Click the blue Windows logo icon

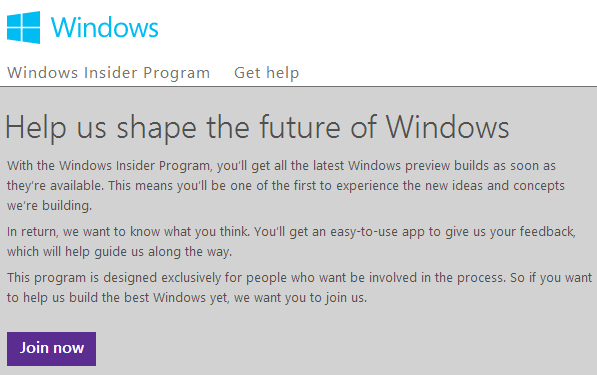tap(24, 27)
